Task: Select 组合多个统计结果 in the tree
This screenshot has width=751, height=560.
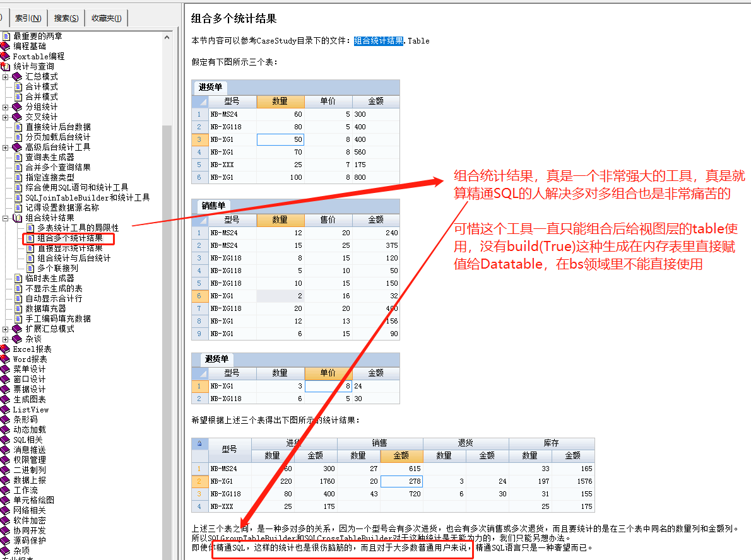Action: click(70, 238)
